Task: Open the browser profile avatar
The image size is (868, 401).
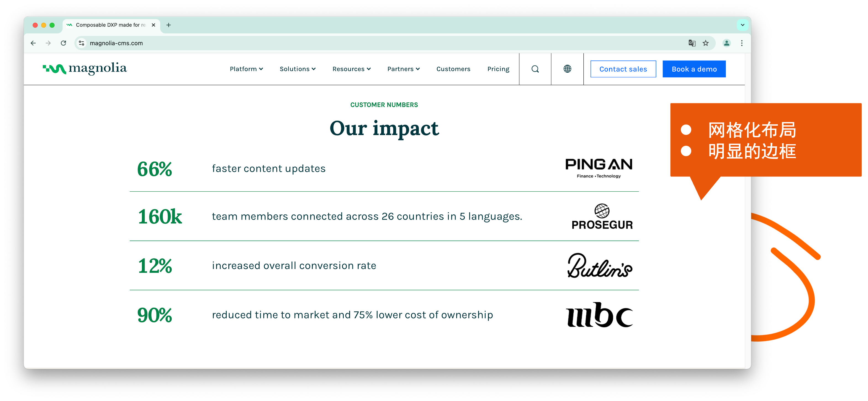Action: point(726,43)
